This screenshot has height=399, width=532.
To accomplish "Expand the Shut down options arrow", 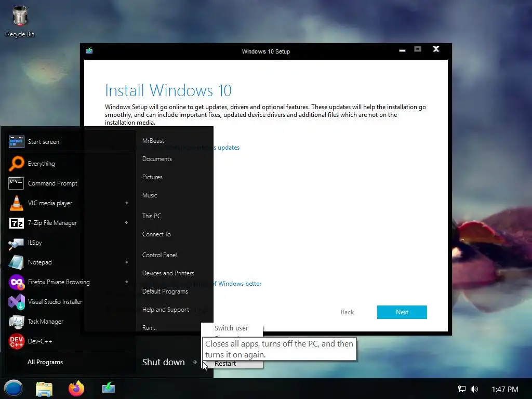I will pos(195,362).
